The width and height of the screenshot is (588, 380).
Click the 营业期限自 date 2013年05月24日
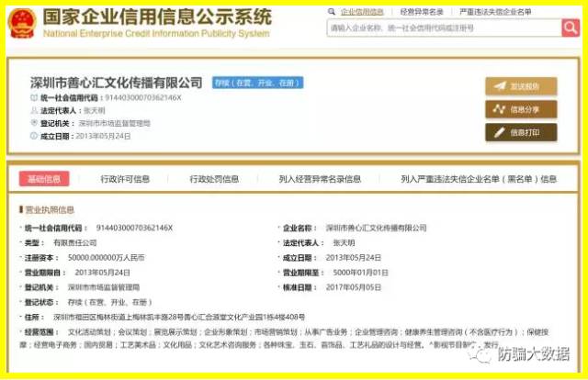coord(102,273)
